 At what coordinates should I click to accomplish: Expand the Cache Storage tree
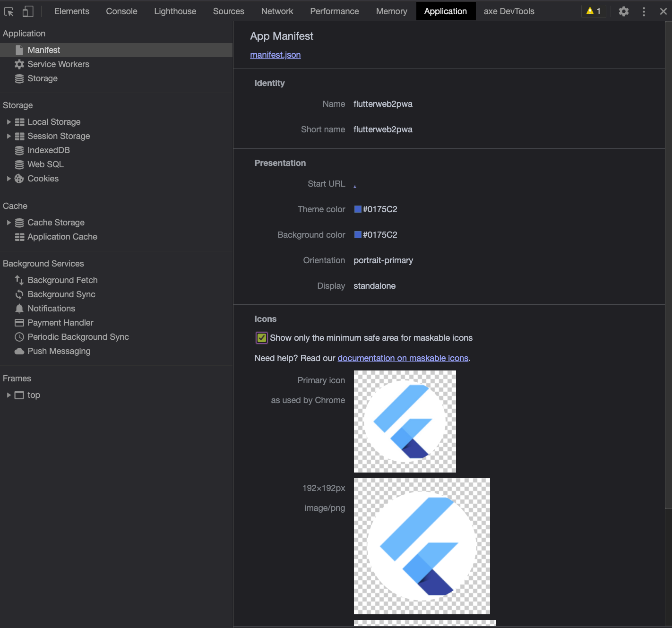pyautogui.click(x=9, y=223)
